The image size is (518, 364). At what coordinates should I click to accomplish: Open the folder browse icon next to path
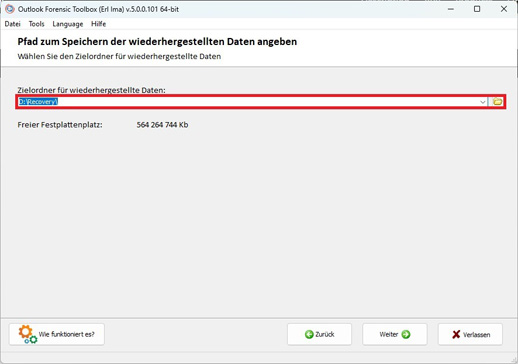click(x=497, y=102)
